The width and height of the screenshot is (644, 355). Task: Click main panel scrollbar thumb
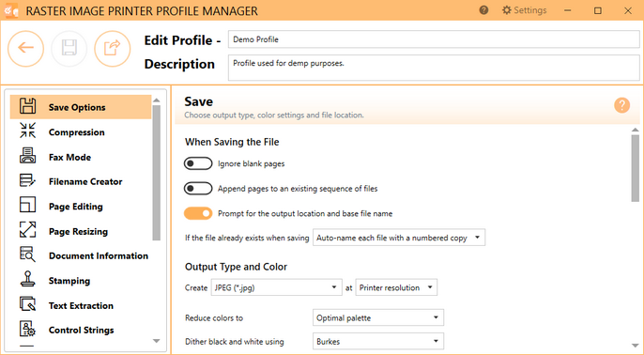[x=635, y=168]
